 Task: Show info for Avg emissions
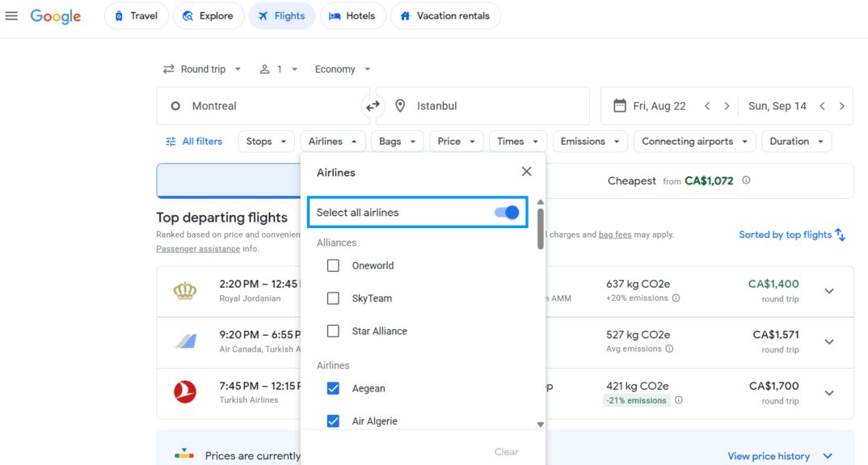point(669,349)
